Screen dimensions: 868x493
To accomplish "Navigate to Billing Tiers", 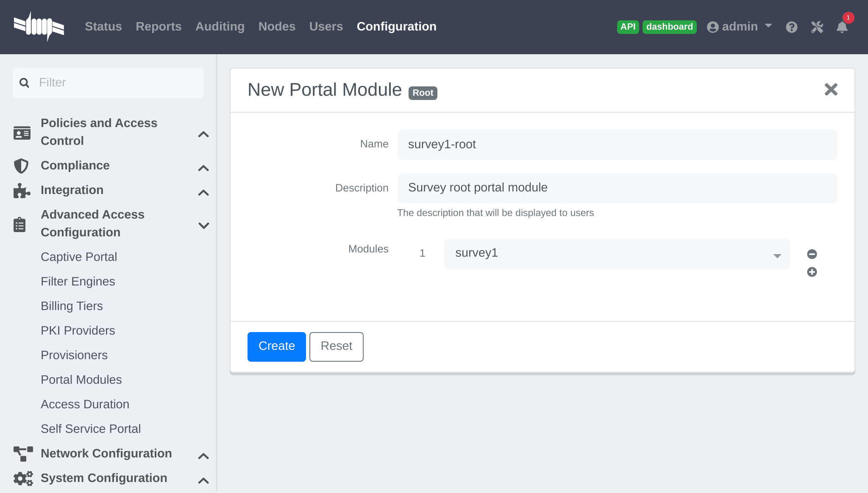I will click(72, 306).
